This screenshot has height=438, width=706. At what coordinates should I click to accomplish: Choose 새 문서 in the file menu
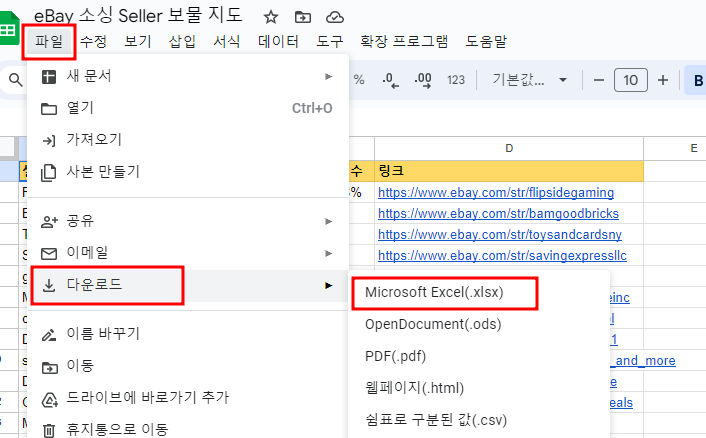(x=188, y=77)
